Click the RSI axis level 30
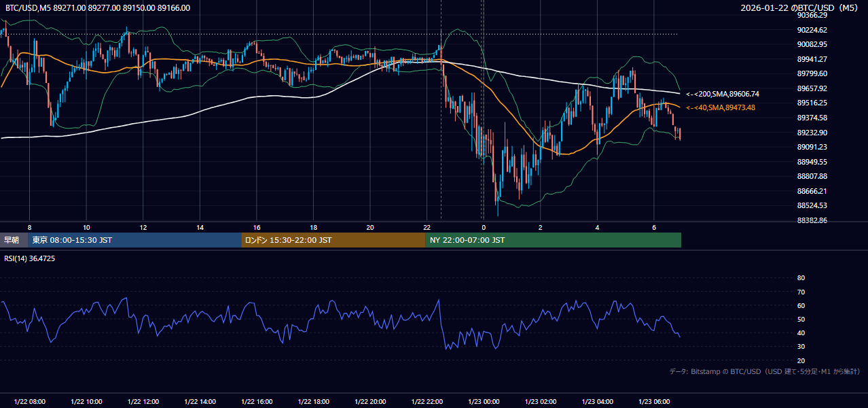868x408 pixels. point(801,347)
